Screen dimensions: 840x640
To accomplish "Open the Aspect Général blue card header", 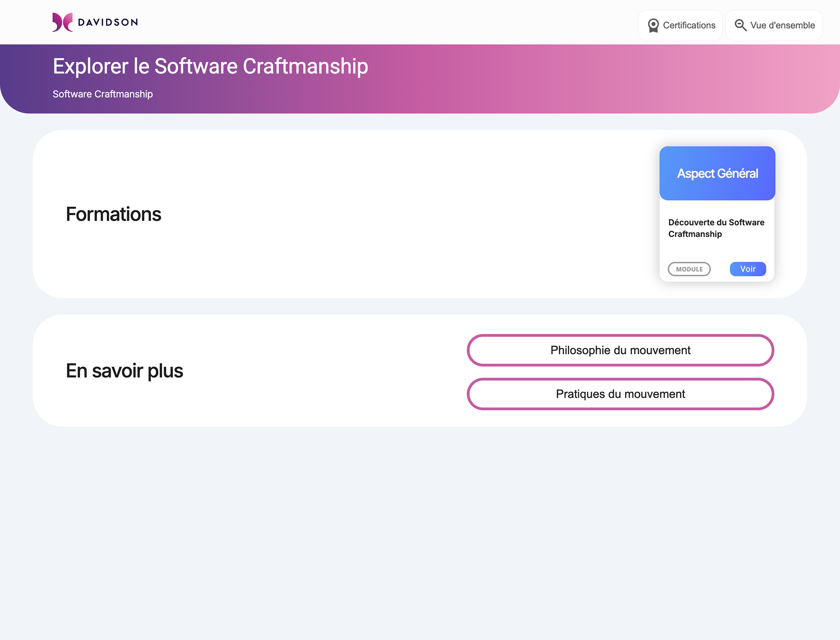I will point(717,173).
